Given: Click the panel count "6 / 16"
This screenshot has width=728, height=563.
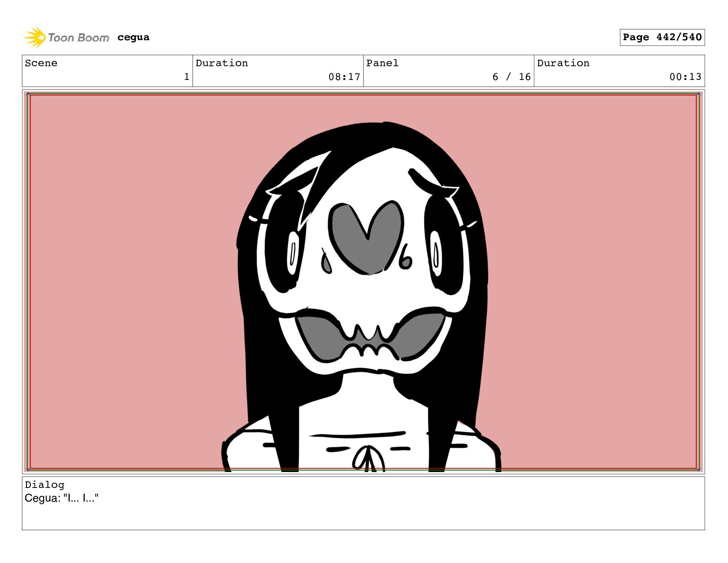Looking at the screenshot, I should (x=511, y=77).
